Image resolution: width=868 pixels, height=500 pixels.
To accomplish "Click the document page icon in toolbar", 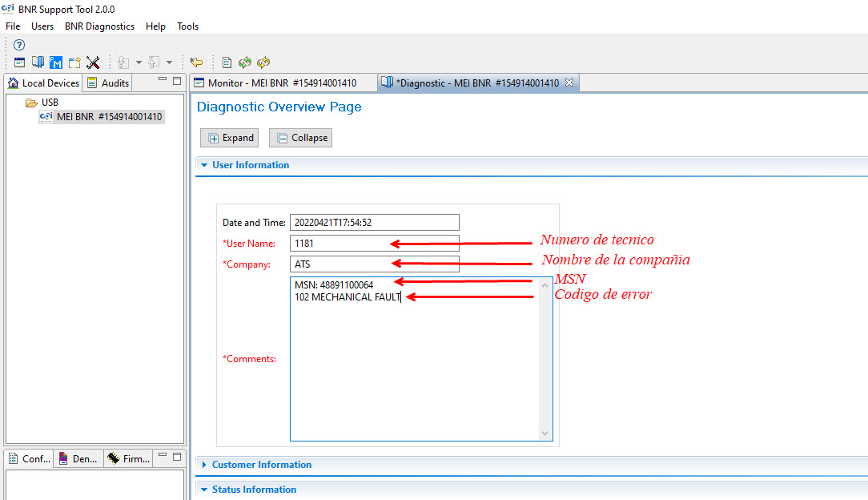I will coord(227,62).
